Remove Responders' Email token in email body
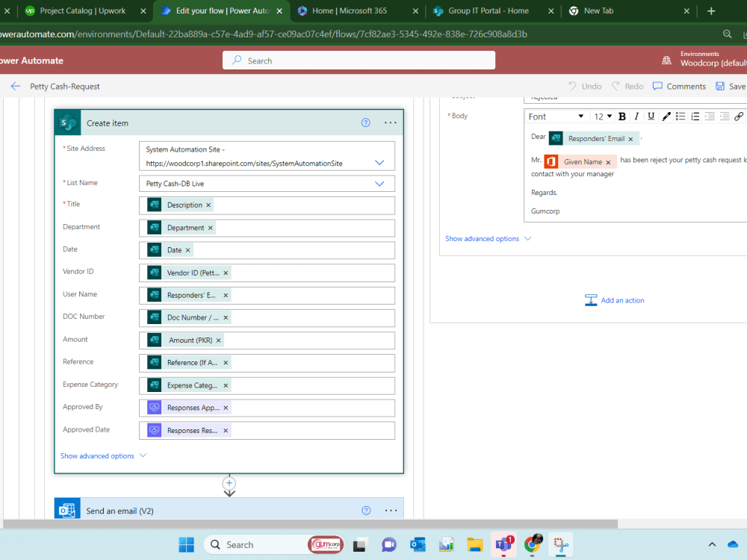 tap(630, 139)
